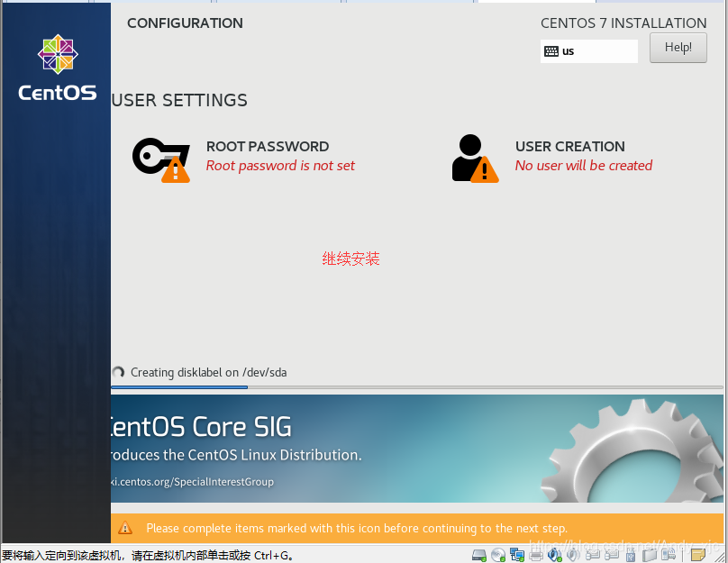Click VMware CD/DVD drive status icon
This screenshot has height=563, width=728.
click(498, 555)
